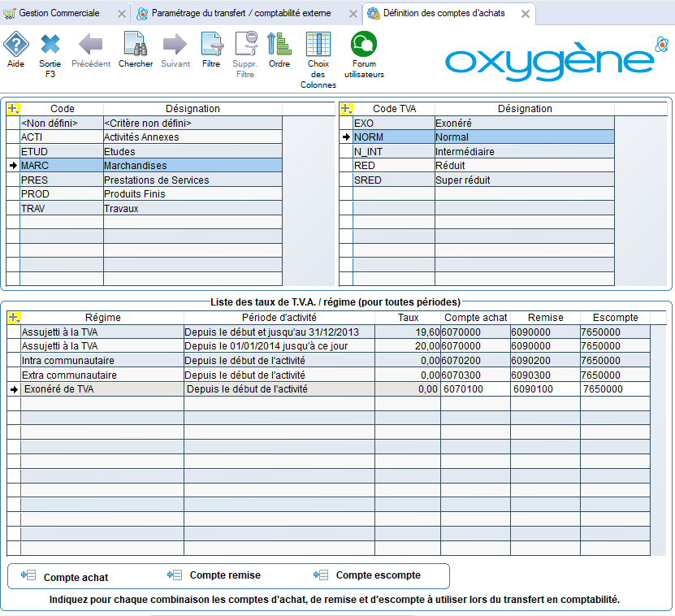Screen dimensions: 675x616
Task: Click Compte achat cell 6070100
Action: pyautogui.click(x=474, y=390)
